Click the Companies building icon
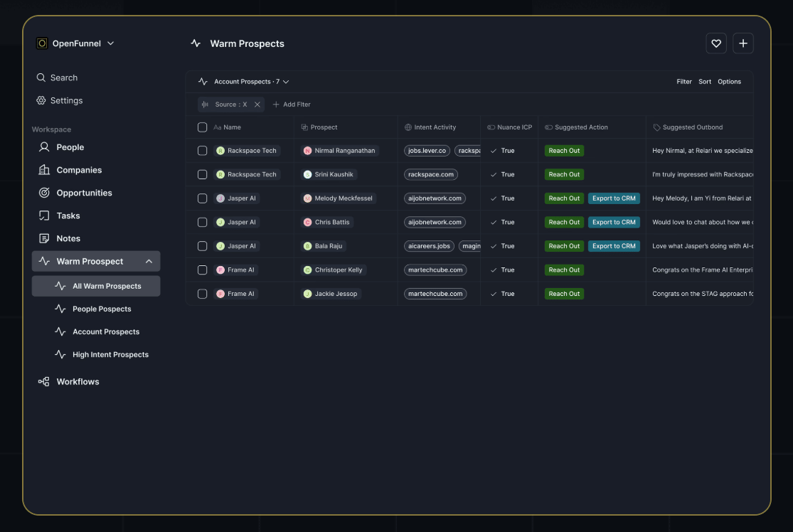 coord(45,170)
